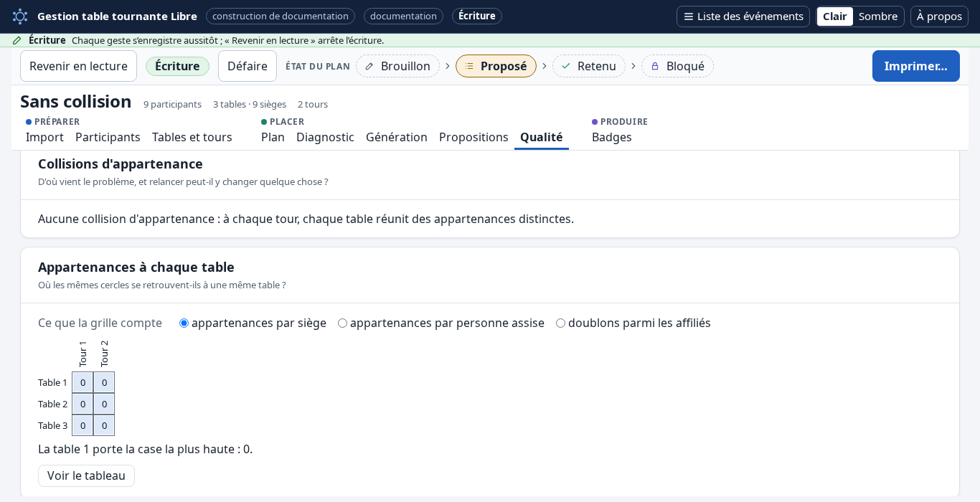Open the Import tab

click(44, 137)
